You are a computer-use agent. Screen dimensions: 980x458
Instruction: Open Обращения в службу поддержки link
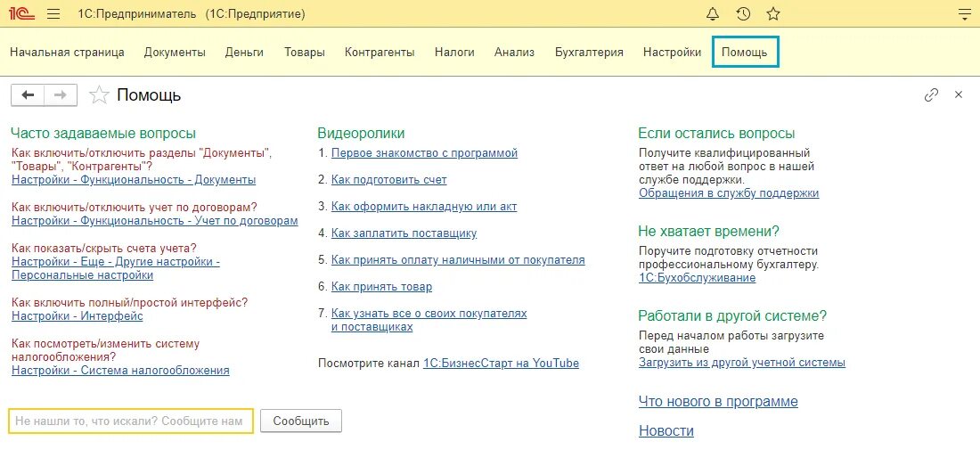(729, 193)
